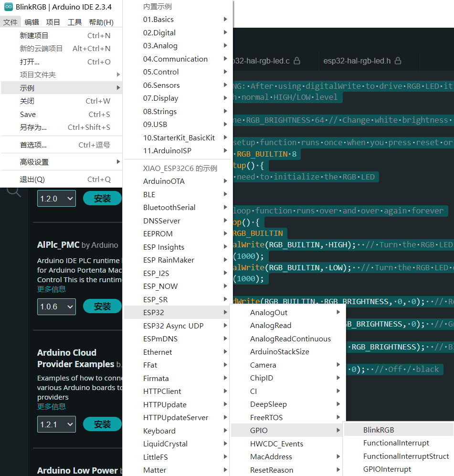Open 08.Strings examples submenu
The image size is (454, 476).
[x=178, y=111]
